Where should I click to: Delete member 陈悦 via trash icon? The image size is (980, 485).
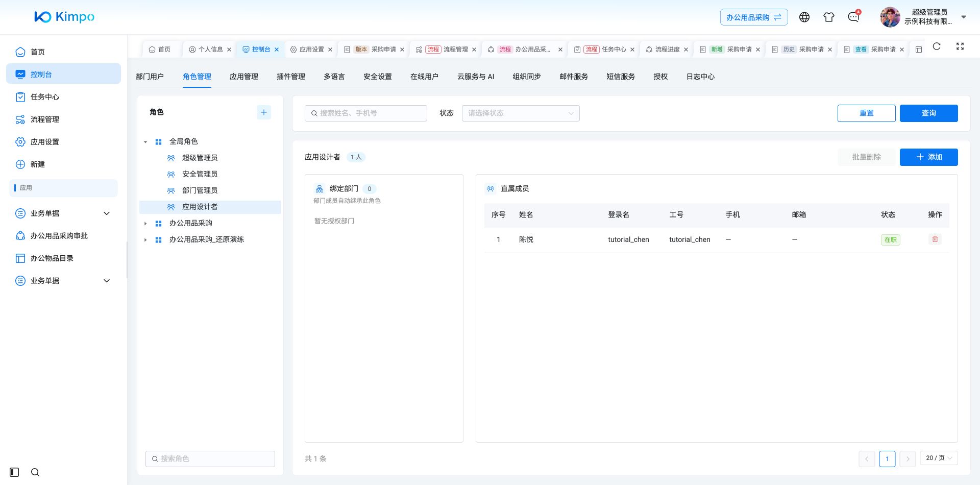point(935,239)
